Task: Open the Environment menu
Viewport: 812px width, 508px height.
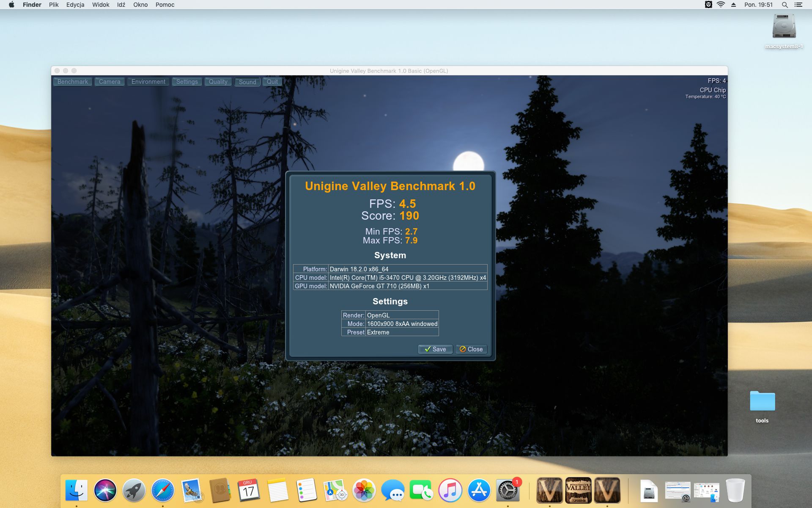Action: click(x=148, y=82)
